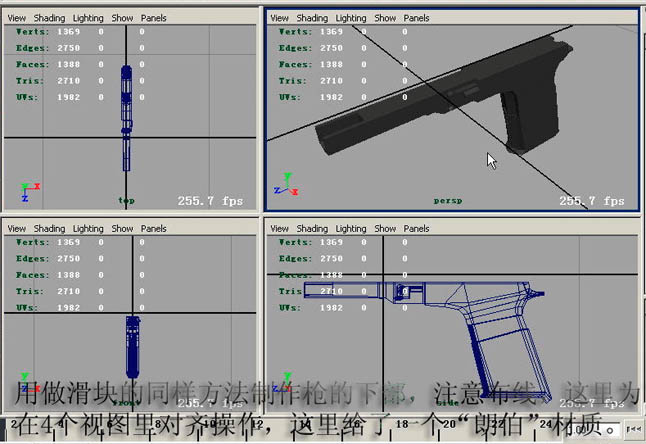
Task: Open the Lighting menu in the top panel
Action: (x=88, y=18)
